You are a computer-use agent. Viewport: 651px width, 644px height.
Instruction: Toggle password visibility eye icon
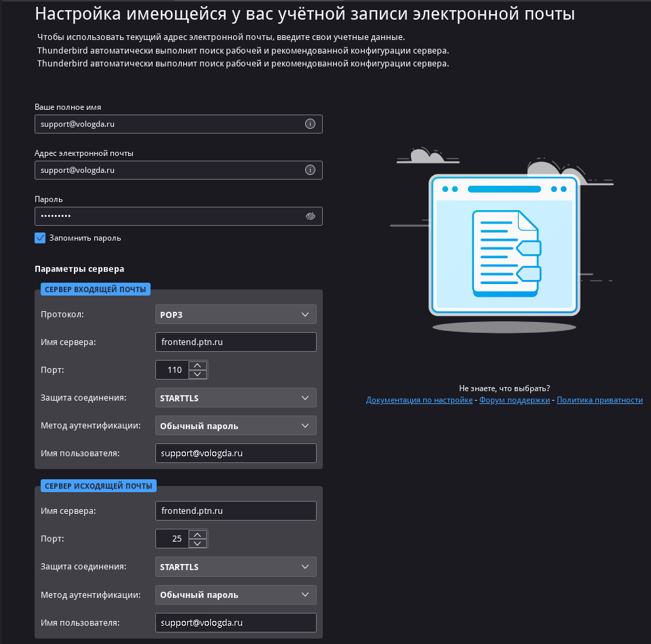311,216
